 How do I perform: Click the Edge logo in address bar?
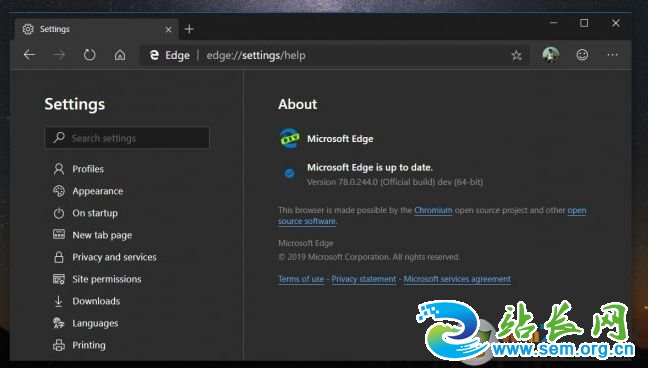155,55
